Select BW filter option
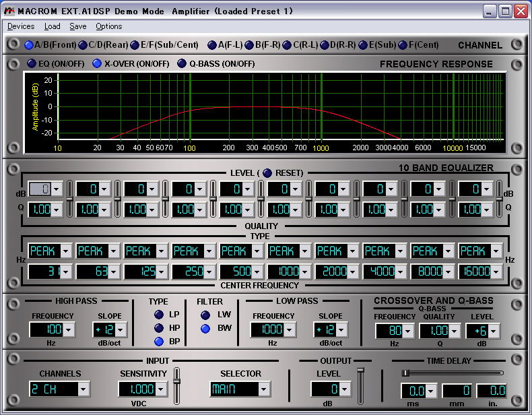Screen dimensions: 532x415 click(x=205, y=329)
